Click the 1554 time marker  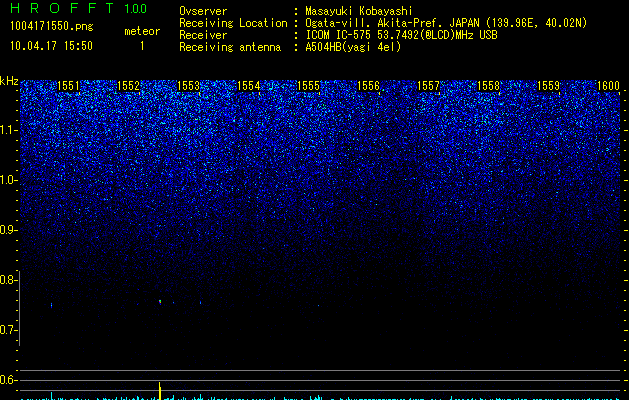(x=248, y=86)
